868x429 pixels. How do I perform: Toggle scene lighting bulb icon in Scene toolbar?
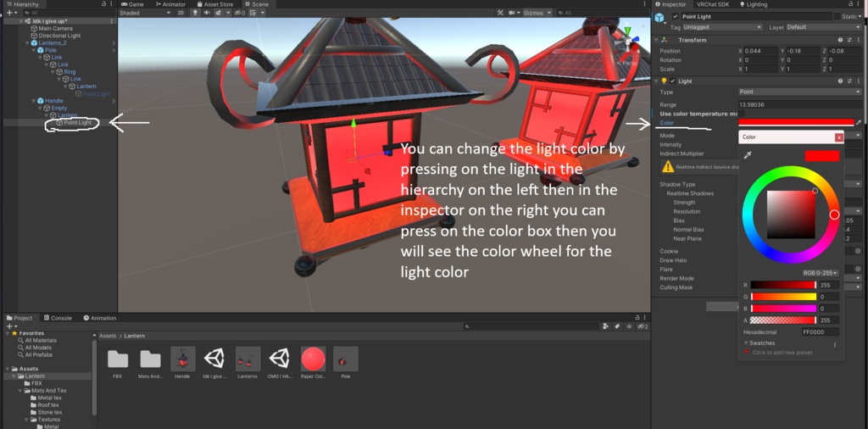point(195,13)
